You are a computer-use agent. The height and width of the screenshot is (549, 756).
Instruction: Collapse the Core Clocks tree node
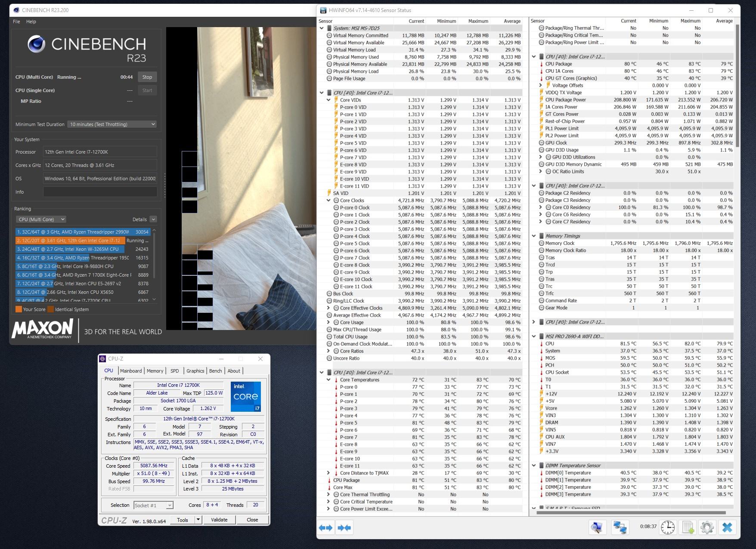(x=328, y=200)
